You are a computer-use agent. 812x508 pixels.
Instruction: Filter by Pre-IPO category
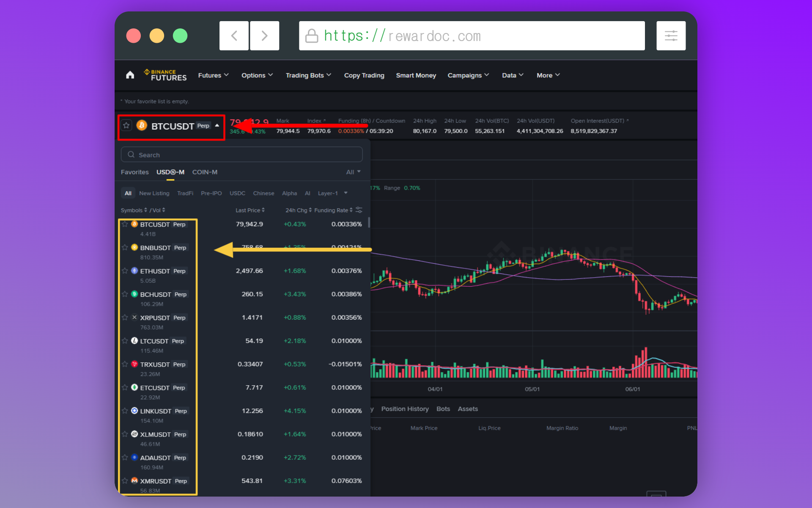point(211,193)
